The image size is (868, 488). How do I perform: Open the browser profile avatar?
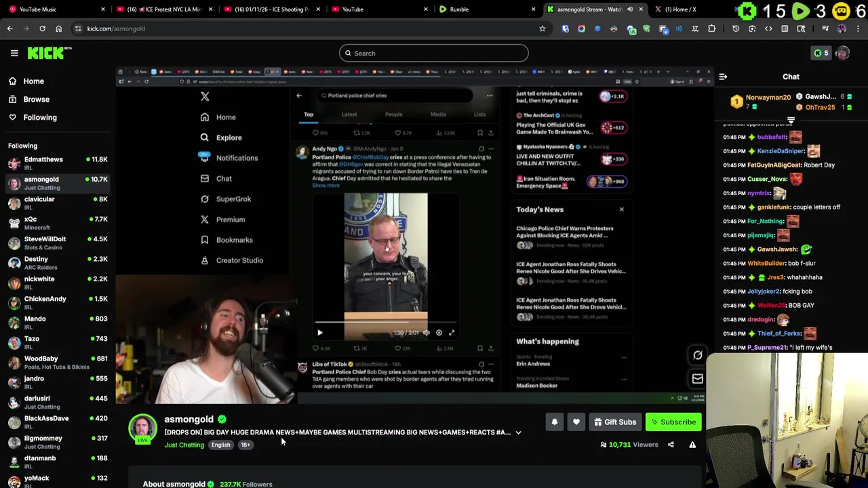click(x=842, y=28)
